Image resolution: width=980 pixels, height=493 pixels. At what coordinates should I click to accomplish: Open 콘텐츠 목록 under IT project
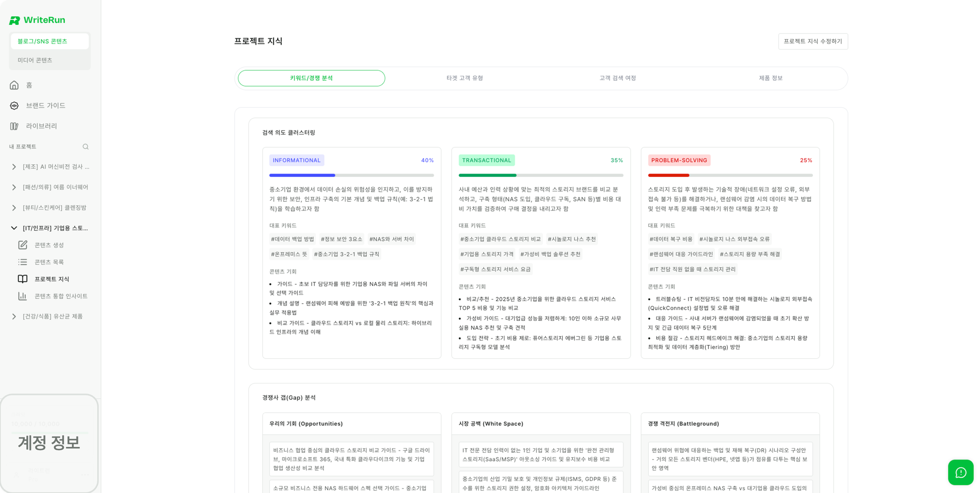point(50,262)
